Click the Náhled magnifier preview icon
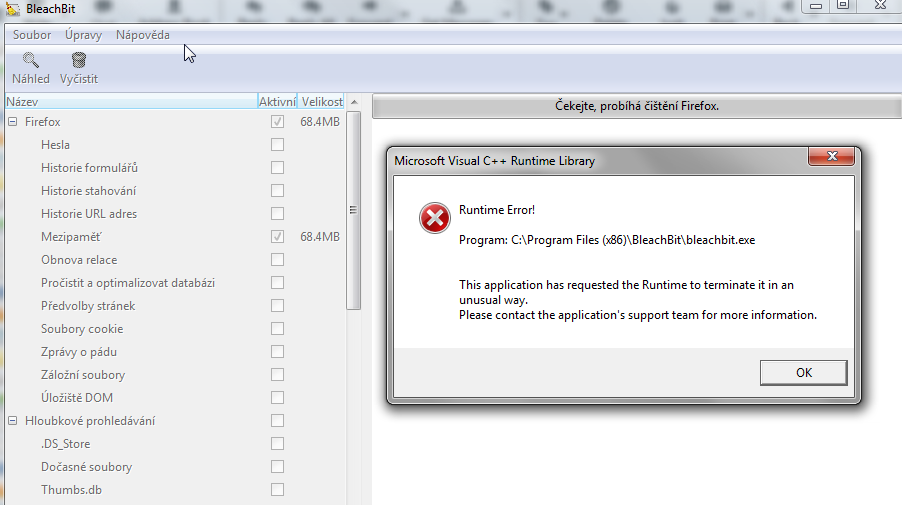The image size is (902, 505). pos(30,60)
